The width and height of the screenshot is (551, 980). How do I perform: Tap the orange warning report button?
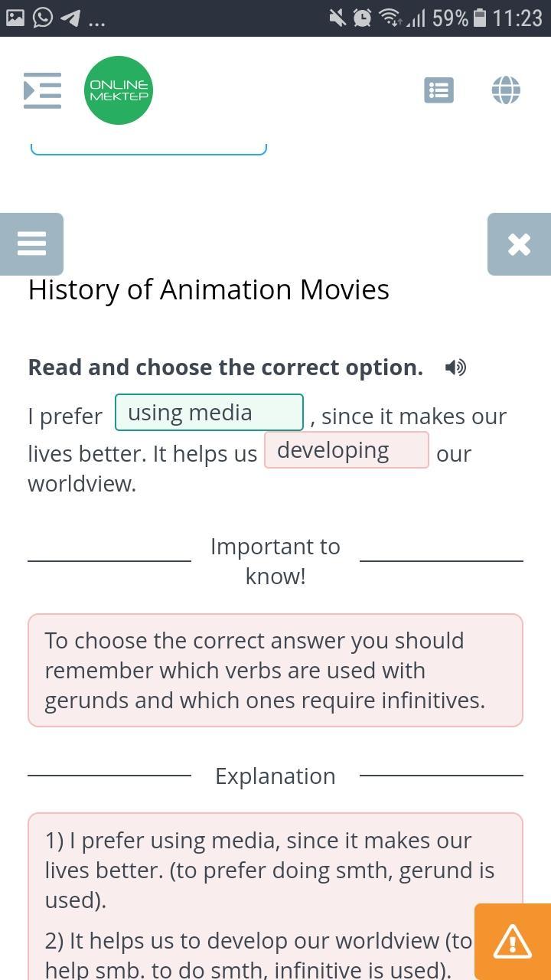pyautogui.click(x=512, y=941)
